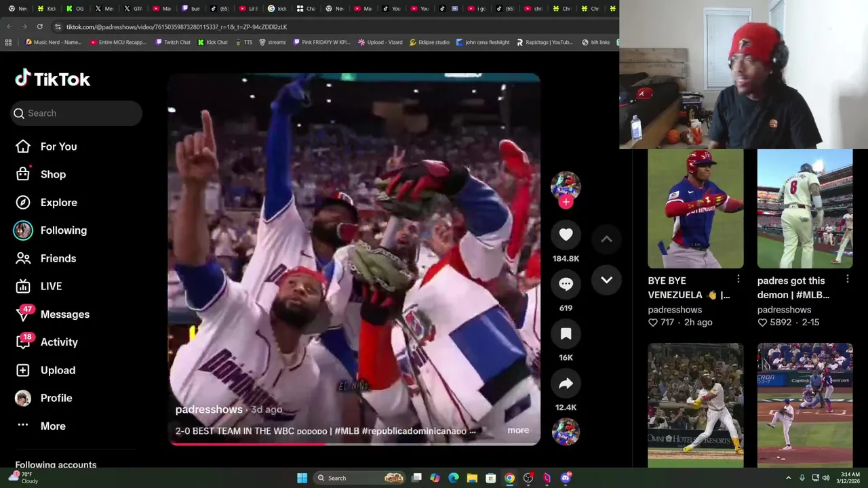Screen dimensions: 868x488
Task: Switch to the OG browser tab
Action: point(76,9)
